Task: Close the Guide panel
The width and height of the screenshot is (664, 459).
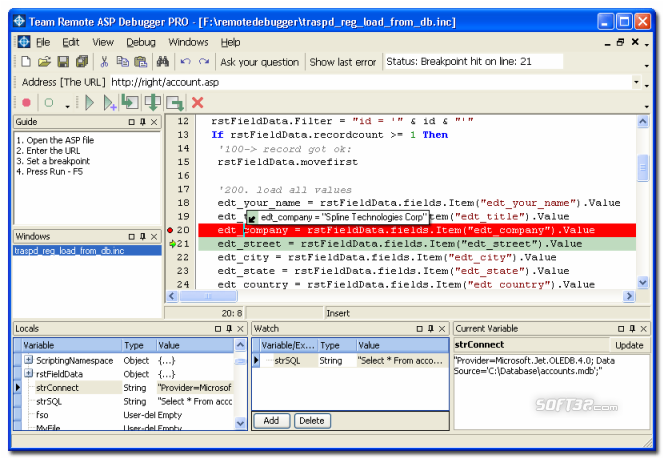Action: tap(154, 122)
